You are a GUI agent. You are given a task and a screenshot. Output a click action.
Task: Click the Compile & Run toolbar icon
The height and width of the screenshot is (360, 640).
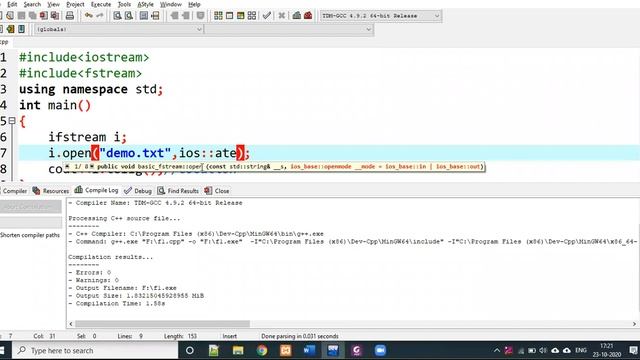[x=240, y=16]
